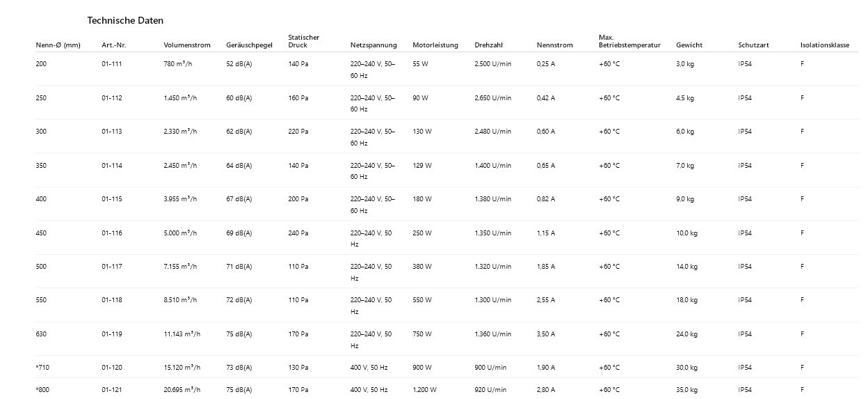Screen dimensions: 868x399
Task: Select the 24,0 kg weight cell
Action: (x=686, y=334)
